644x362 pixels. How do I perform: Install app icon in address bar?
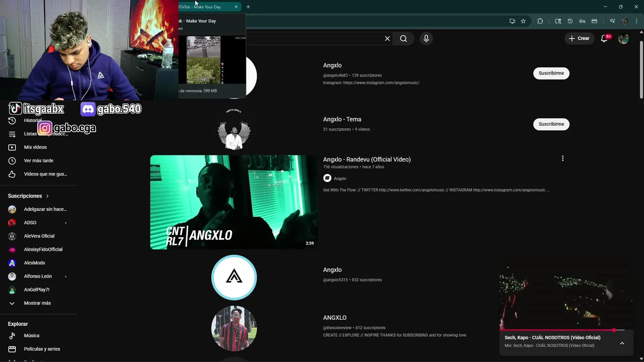pyautogui.click(x=512, y=21)
